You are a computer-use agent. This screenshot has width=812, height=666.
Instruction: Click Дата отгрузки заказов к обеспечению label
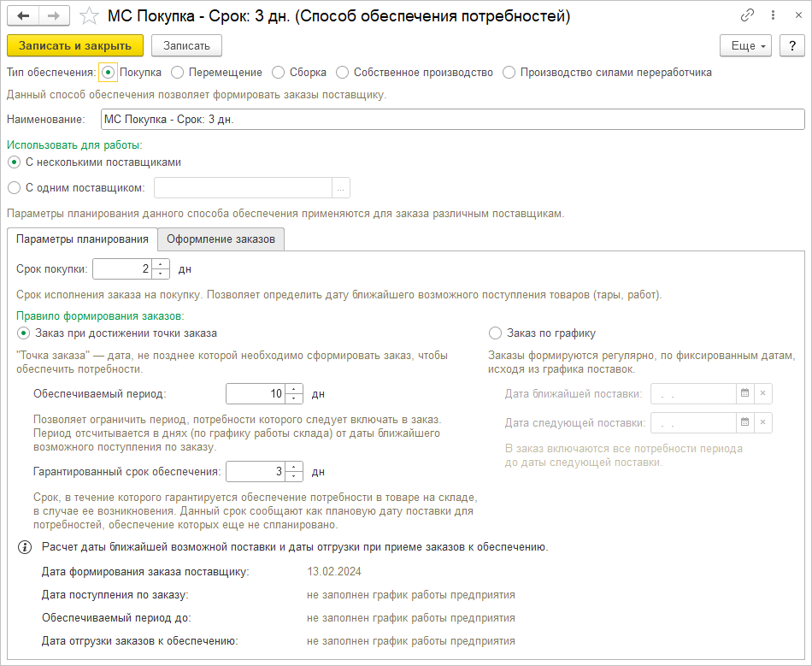(x=140, y=641)
